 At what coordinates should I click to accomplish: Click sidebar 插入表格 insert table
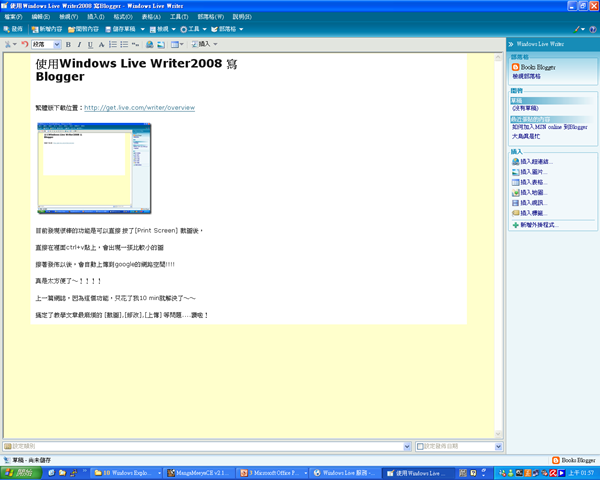pos(530,182)
